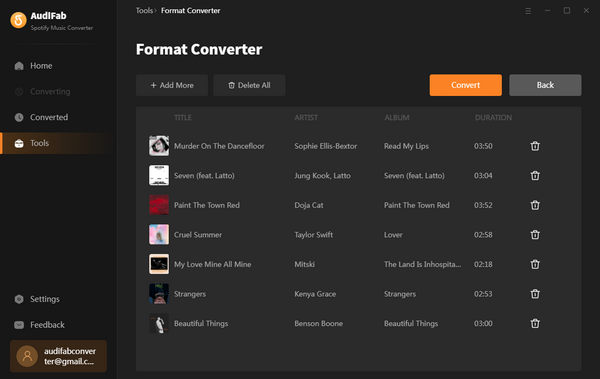This screenshot has height=379, width=600.
Task: Click duration '03:00'
Action: 483,323
